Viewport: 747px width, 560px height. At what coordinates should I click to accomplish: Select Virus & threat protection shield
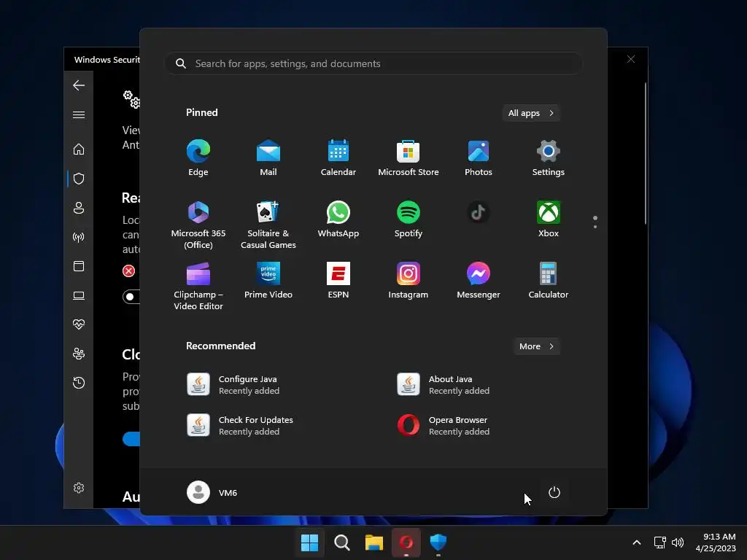(79, 179)
